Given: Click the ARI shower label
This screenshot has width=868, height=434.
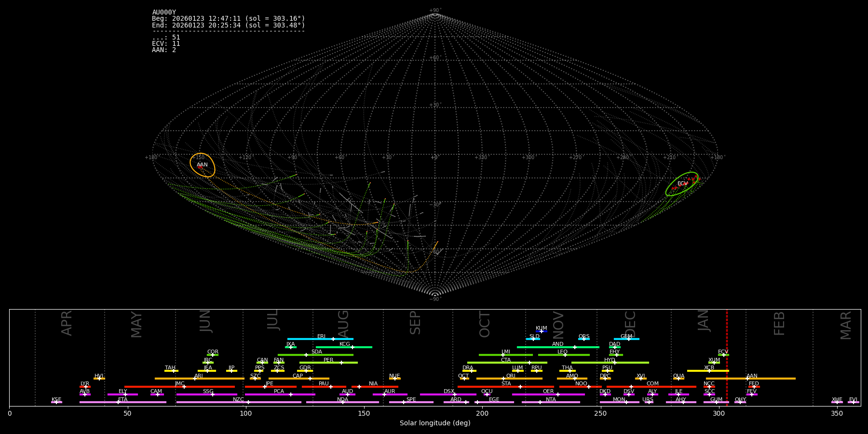Looking at the screenshot, I should pyautogui.click(x=199, y=376).
